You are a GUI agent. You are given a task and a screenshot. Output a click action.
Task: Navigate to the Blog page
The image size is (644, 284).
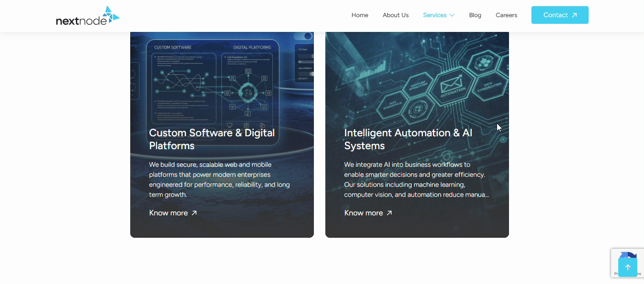[475, 15]
